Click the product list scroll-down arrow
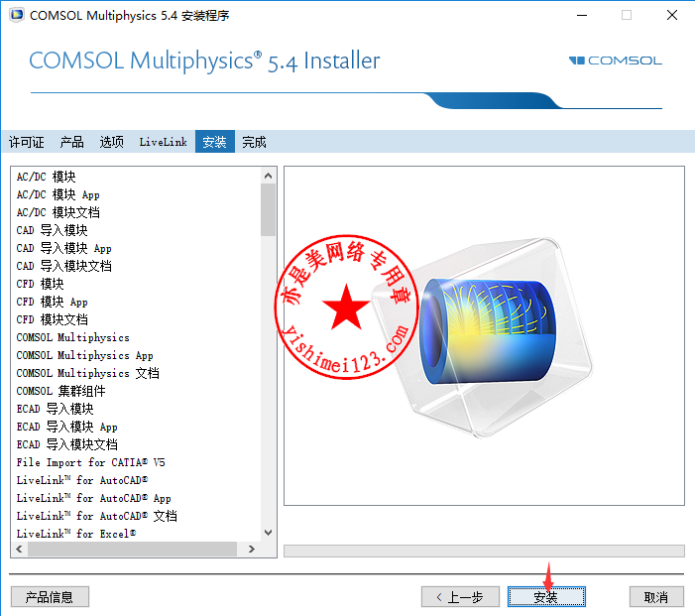 (268, 533)
